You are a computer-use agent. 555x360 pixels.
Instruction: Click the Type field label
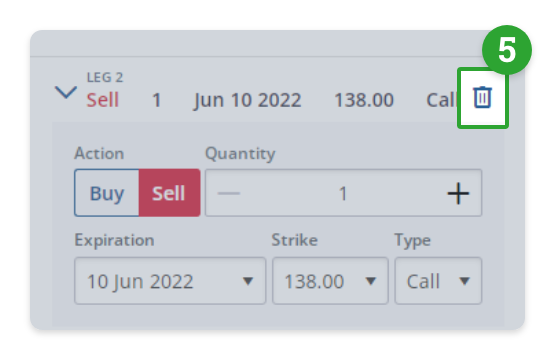click(413, 241)
